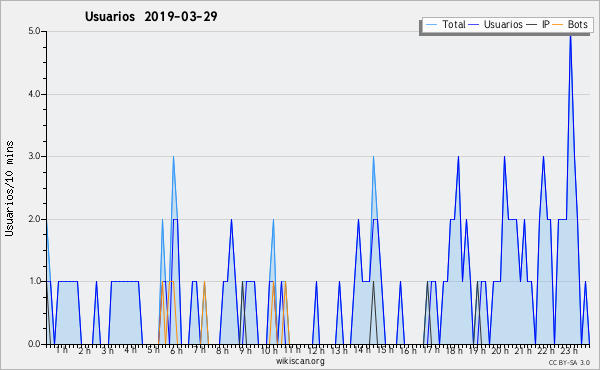This screenshot has width=600, height=370.
Task: Click the '4.0' y-axis value
Action: [x=34, y=94]
